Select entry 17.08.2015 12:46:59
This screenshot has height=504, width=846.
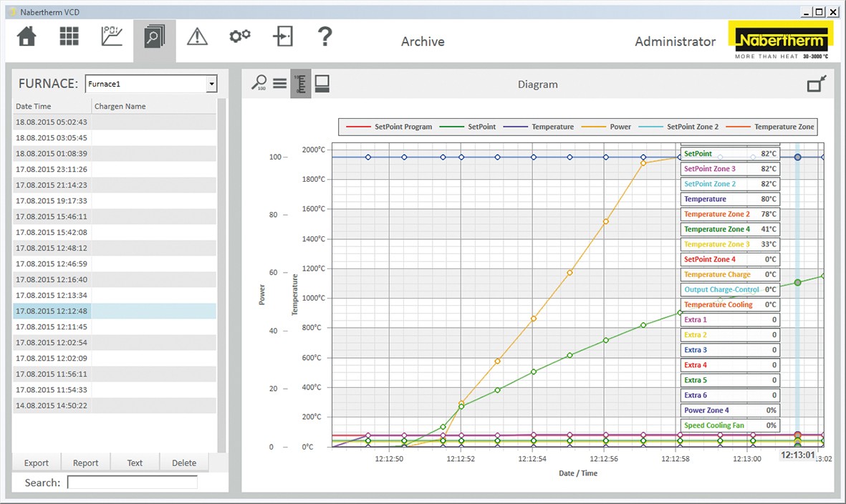(x=115, y=263)
